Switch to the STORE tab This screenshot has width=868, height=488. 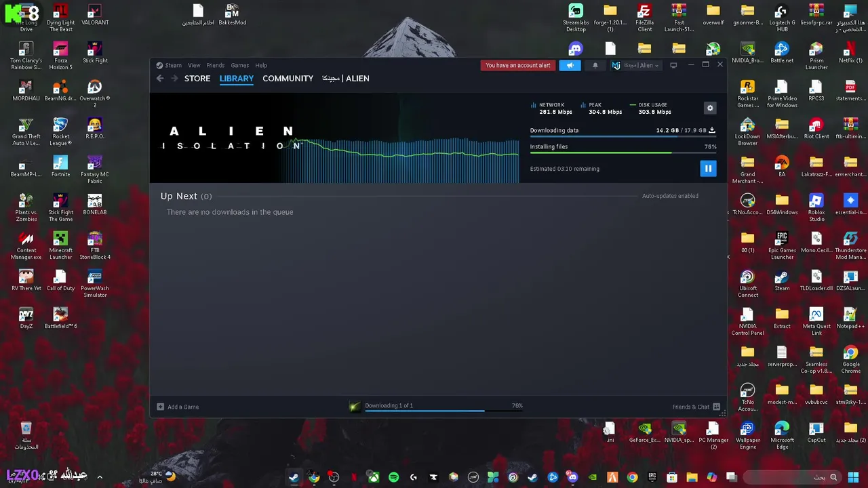point(197,79)
